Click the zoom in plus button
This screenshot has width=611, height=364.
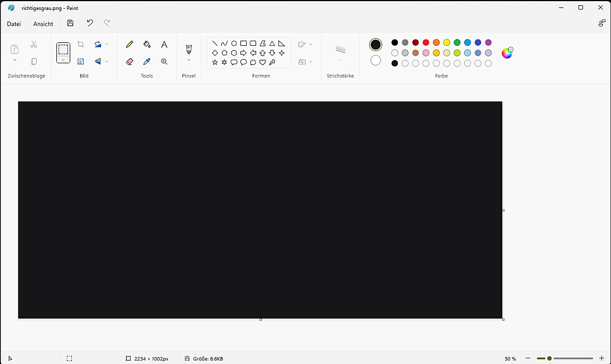[x=601, y=359]
